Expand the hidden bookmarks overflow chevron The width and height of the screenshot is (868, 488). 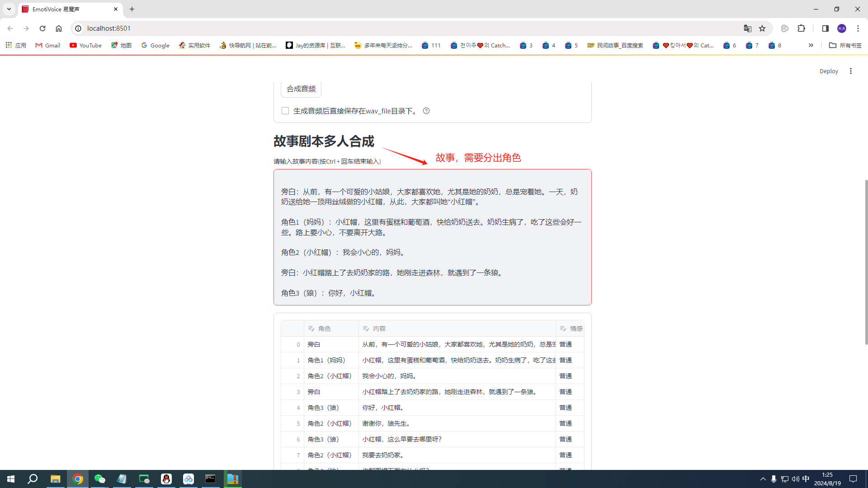coord(811,45)
